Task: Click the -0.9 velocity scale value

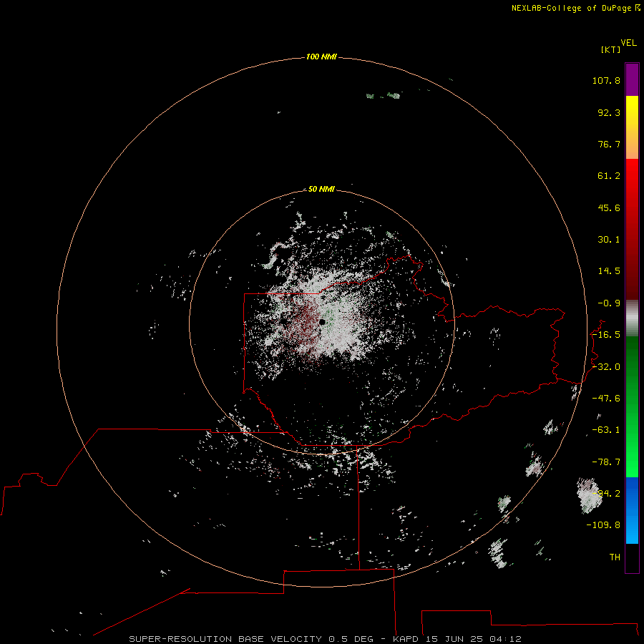Action: coord(609,303)
